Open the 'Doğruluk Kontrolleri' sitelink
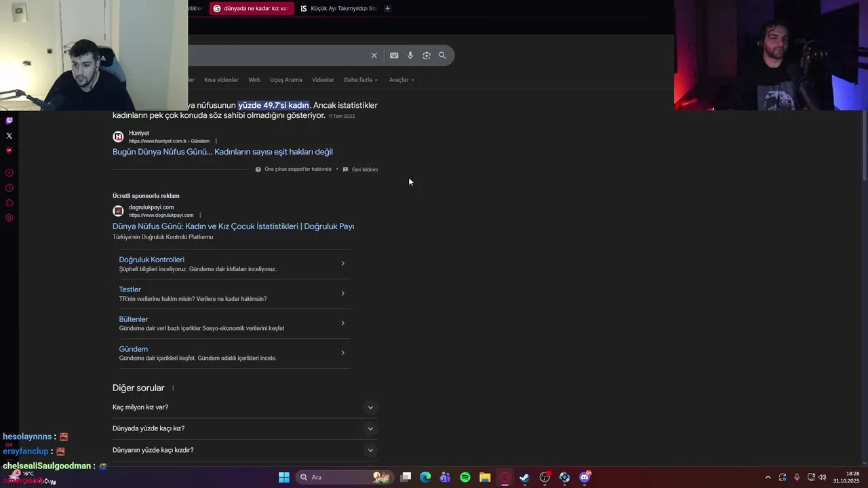The height and width of the screenshot is (488, 868). [152, 260]
